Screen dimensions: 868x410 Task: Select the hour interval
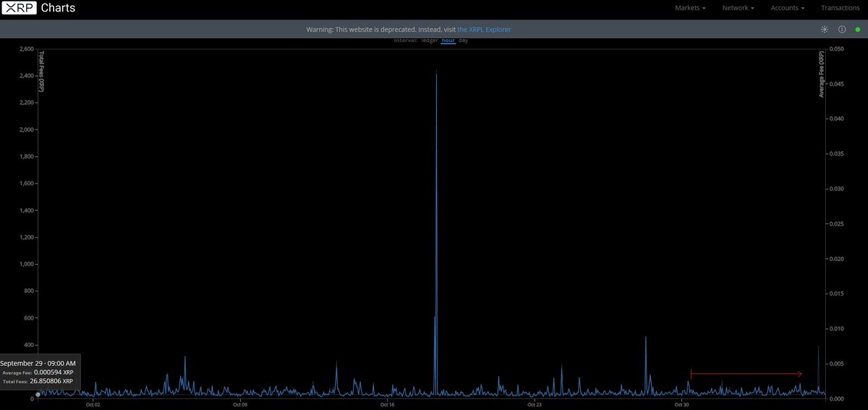(x=448, y=40)
